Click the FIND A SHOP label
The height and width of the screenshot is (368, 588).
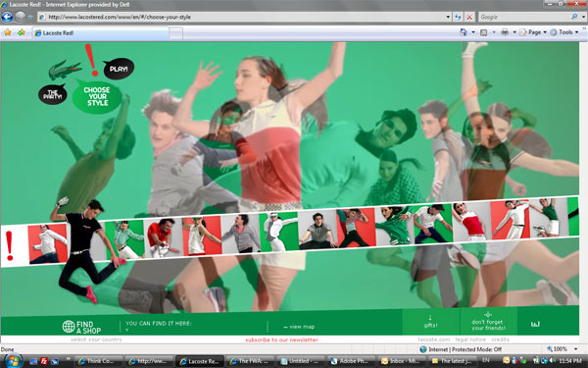[x=88, y=327]
